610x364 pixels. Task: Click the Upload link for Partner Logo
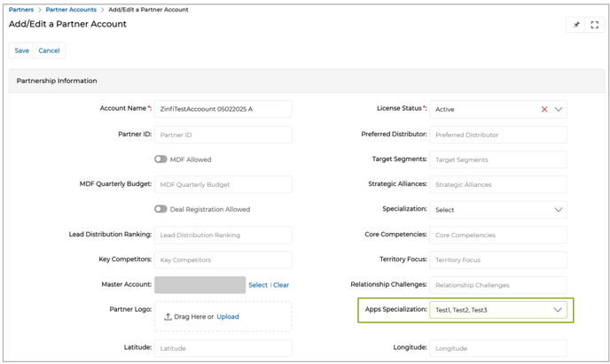tap(228, 316)
